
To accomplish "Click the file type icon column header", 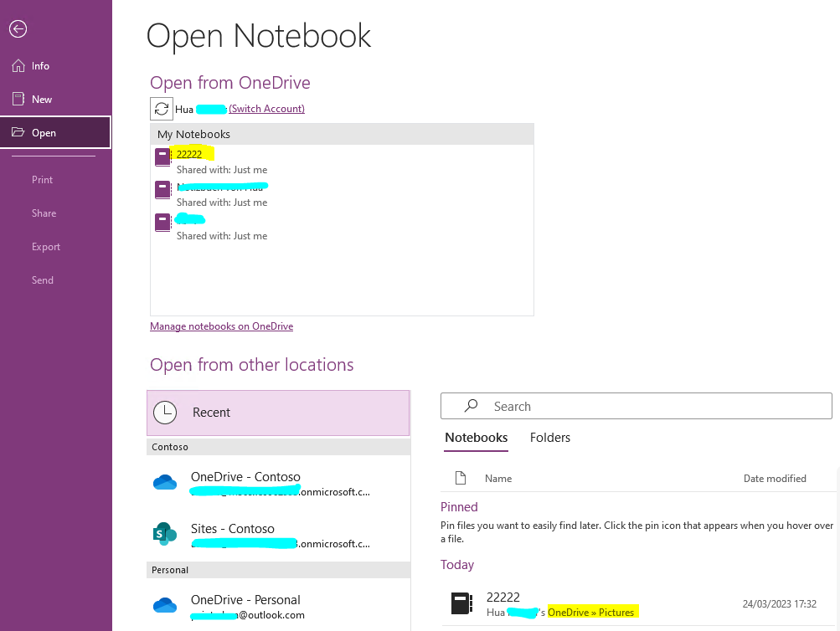I will tap(460, 478).
